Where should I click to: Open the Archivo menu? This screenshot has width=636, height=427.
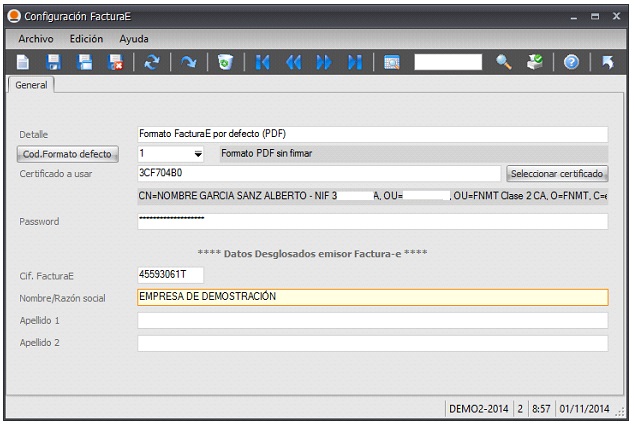pos(36,38)
